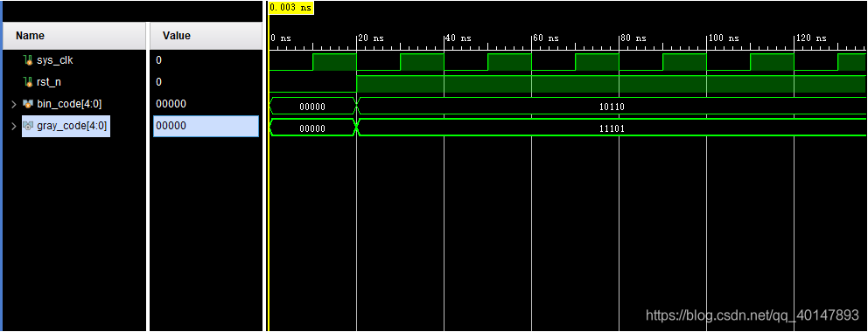
Task: Click the 20 ns ruler mark
Action: (371, 38)
